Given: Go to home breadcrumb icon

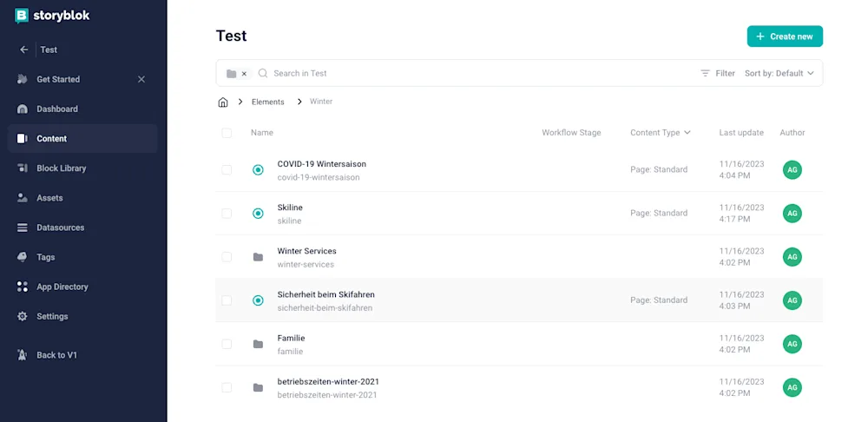Looking at the screenshot, I should tap(223, 102).
